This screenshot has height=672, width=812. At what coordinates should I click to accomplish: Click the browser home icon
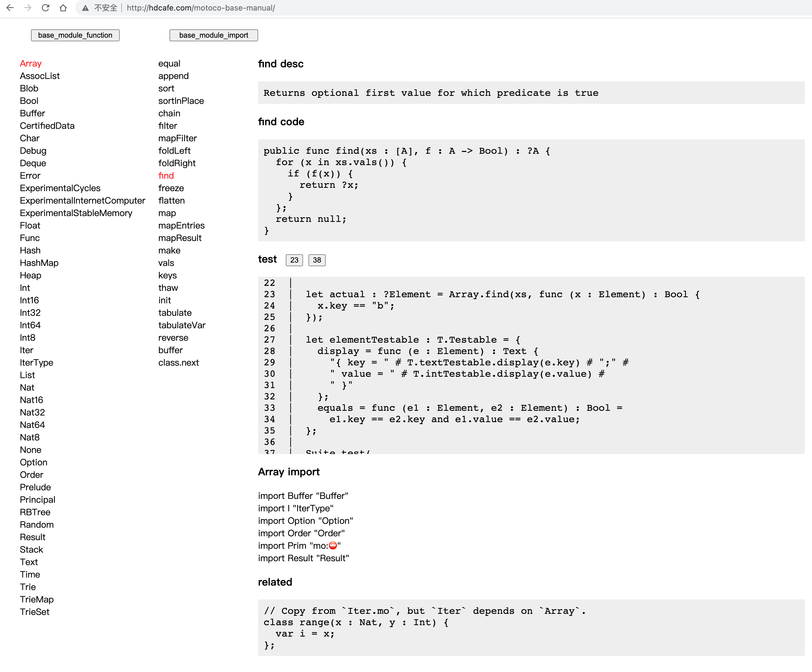(x=63, y=8)
